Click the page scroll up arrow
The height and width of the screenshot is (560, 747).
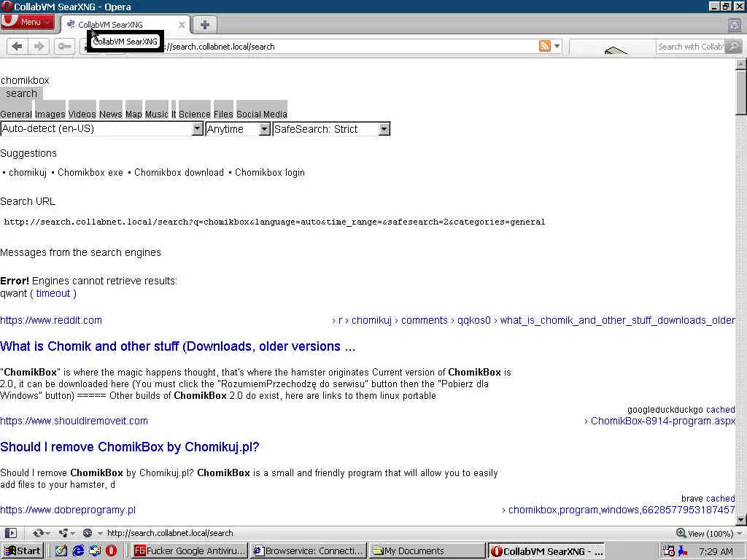[x=741, y=64]
